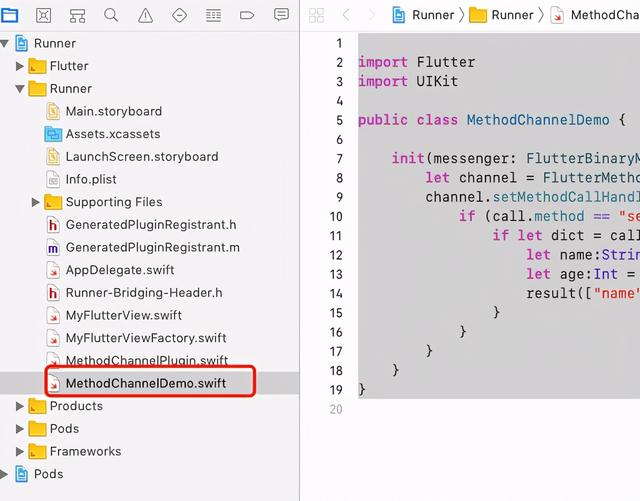This screenshot has width=640, height=501.
Task: Click the Main.storyboard file icon
Action: (53, 111)
